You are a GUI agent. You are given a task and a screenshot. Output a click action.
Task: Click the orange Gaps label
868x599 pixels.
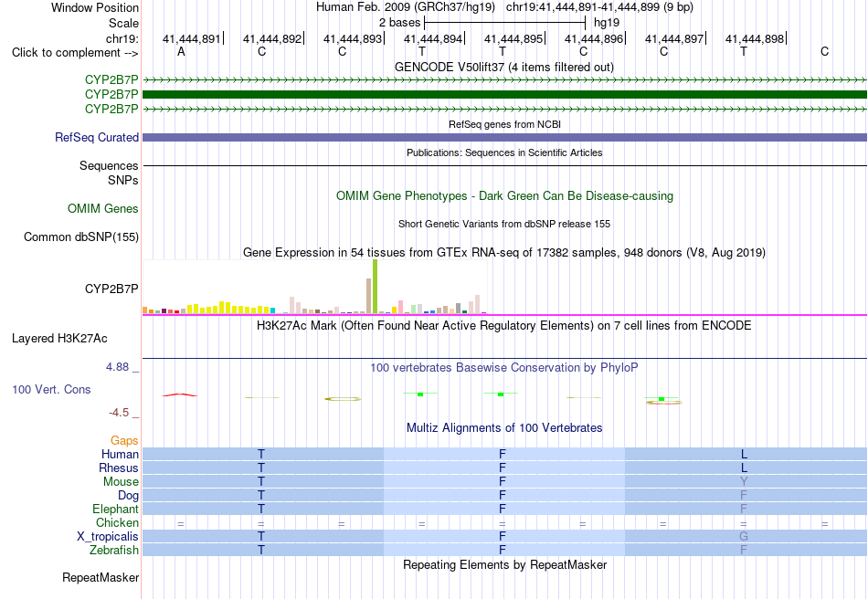pos(124,440)
